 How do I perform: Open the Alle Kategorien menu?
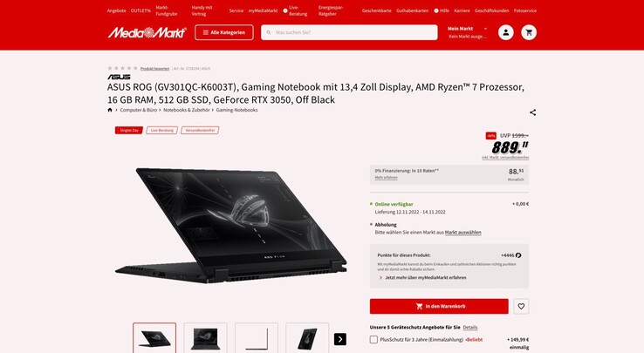(224, 32)
